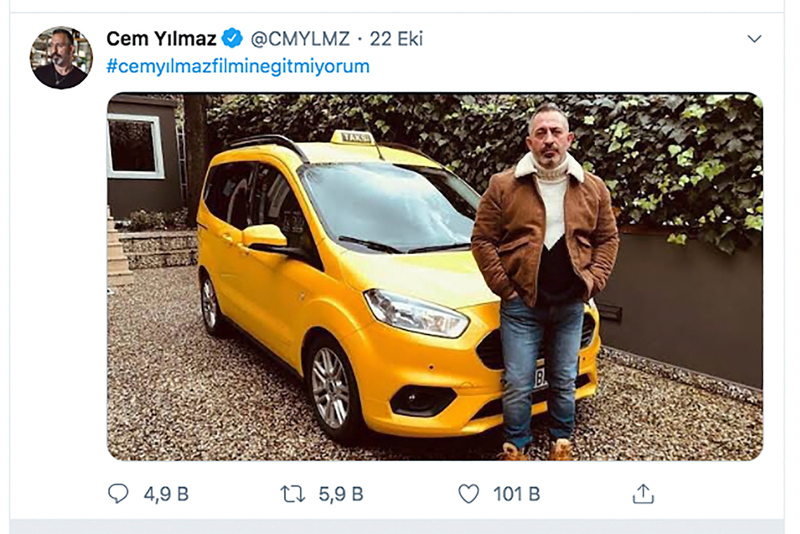Screen dimensions: 800x534
Task: Click the house window in photo
Action: 135,145
